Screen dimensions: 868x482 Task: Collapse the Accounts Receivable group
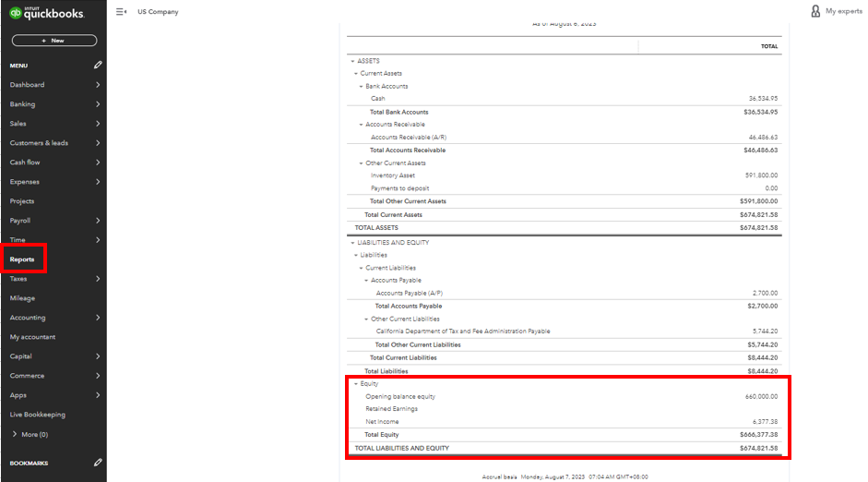361,125
